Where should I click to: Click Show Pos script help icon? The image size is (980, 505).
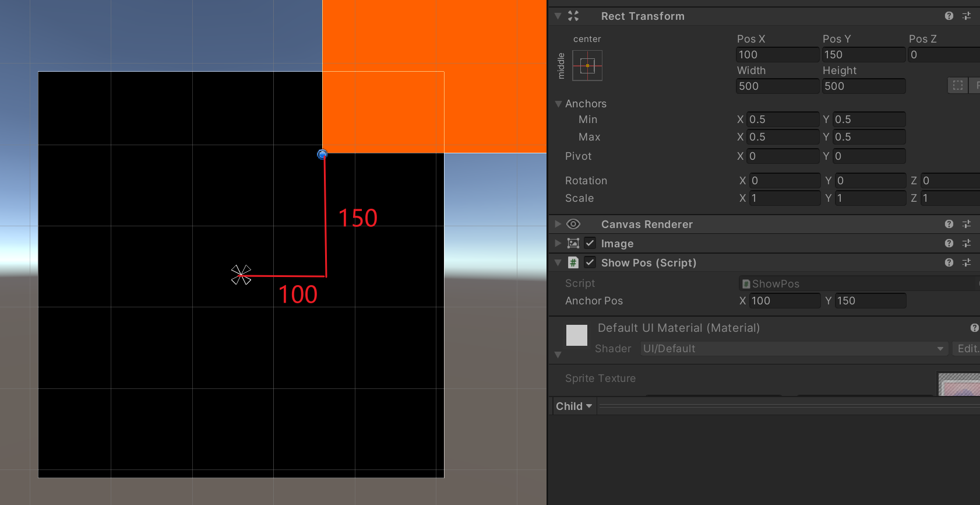(949, 262)
